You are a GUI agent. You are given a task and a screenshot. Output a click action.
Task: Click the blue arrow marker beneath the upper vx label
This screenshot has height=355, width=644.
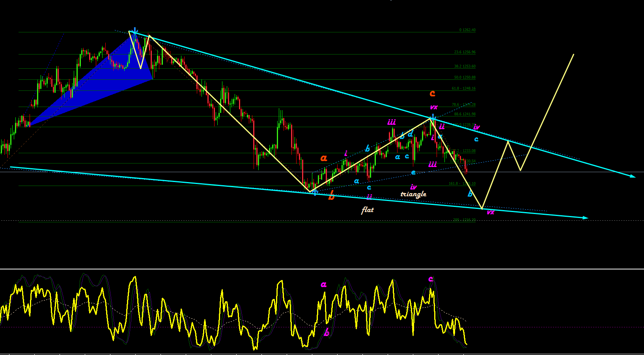click(433, 117)
